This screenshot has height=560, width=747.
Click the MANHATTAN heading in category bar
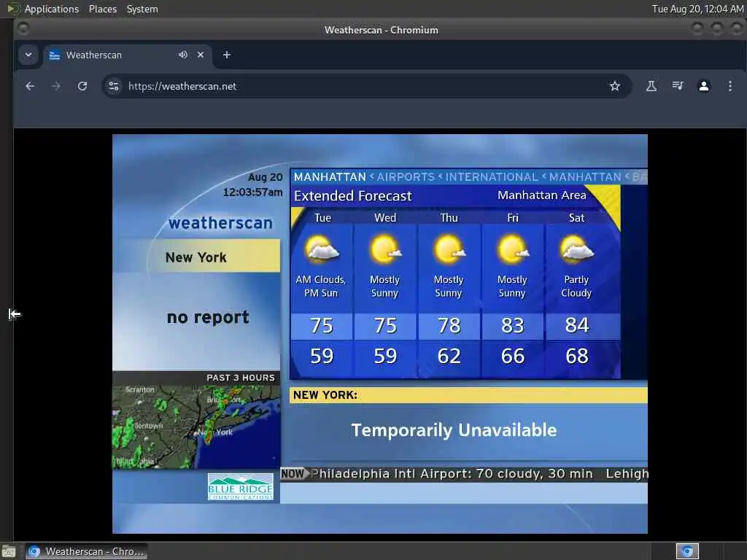(x=330, y=176)
